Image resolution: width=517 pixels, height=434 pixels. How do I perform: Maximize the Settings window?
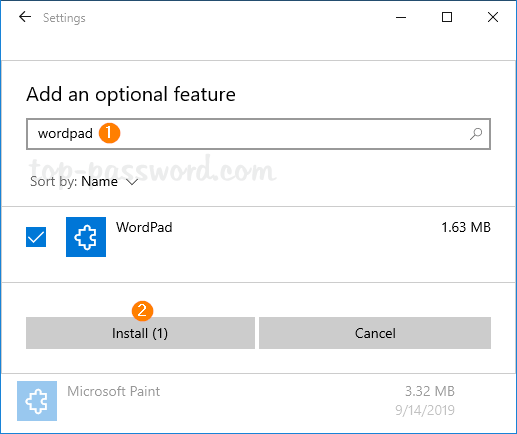(447, 17)
